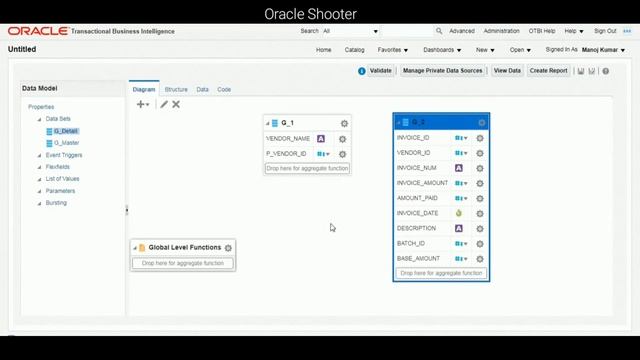Switch to the Data tab

click(x=202, y=89)
